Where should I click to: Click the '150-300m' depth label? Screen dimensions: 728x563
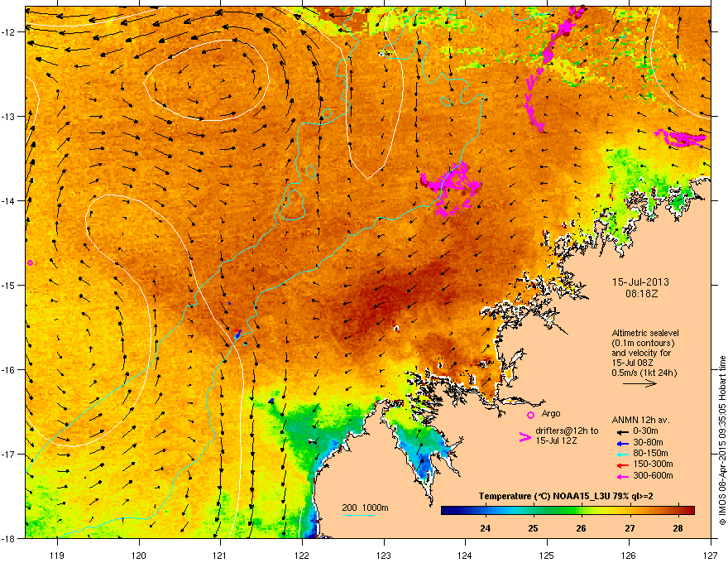(x=653, y=464)
